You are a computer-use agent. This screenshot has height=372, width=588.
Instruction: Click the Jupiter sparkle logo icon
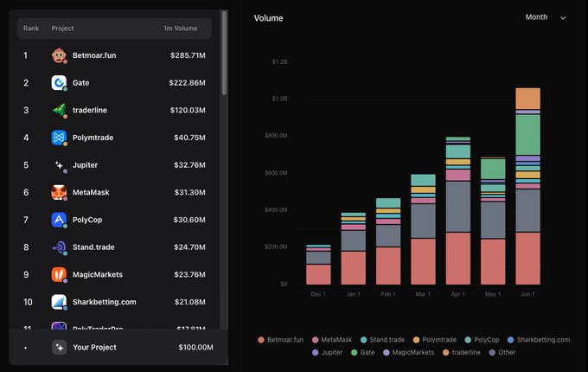point(59,165)
